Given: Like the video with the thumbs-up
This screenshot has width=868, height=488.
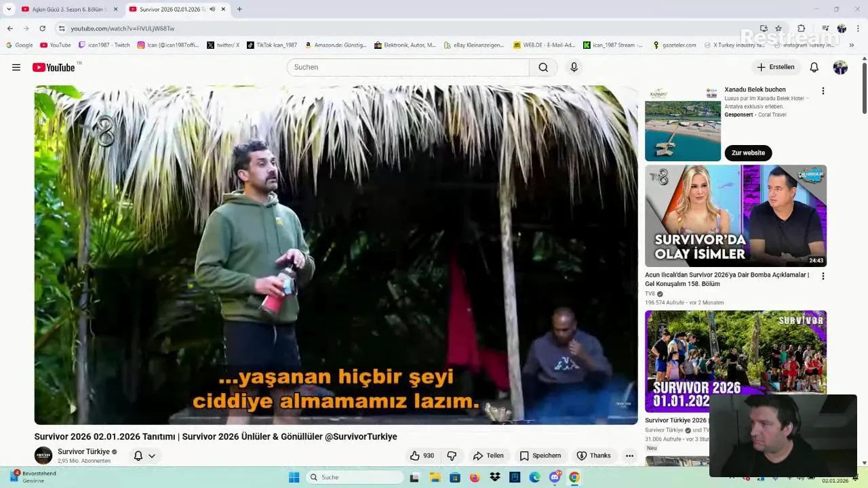Looking at the screenshot, I should tap(422, 455).
